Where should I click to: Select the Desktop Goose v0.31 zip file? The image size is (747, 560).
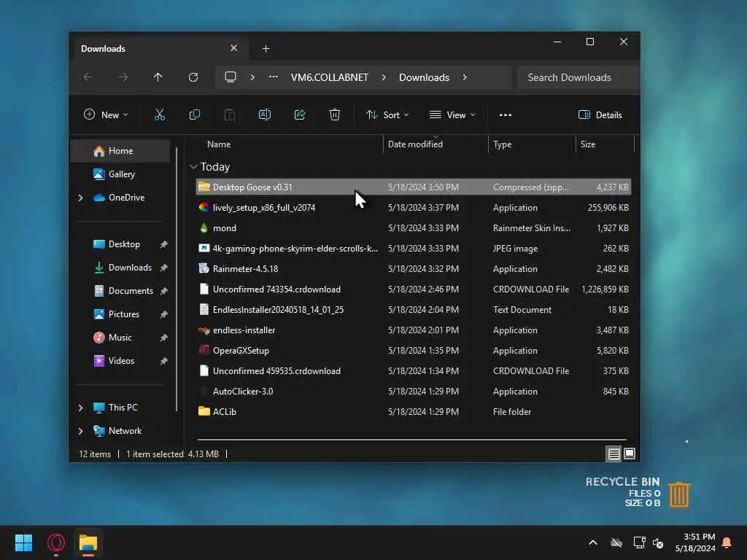[414, 187]
